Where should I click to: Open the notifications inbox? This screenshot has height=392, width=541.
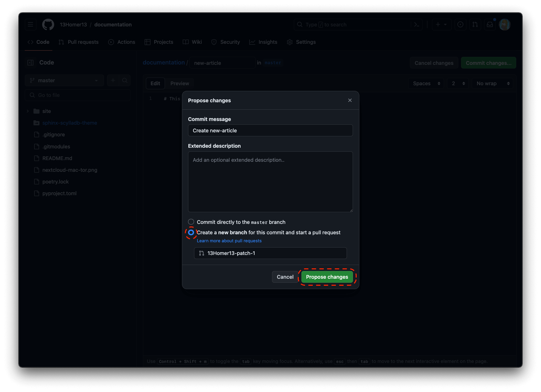click(x=490, y=24)
